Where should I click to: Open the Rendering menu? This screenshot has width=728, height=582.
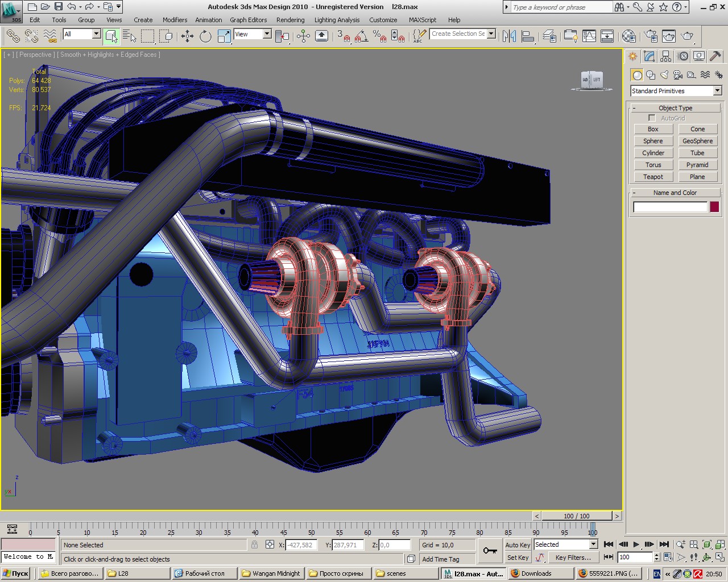(x=290, y=20)
